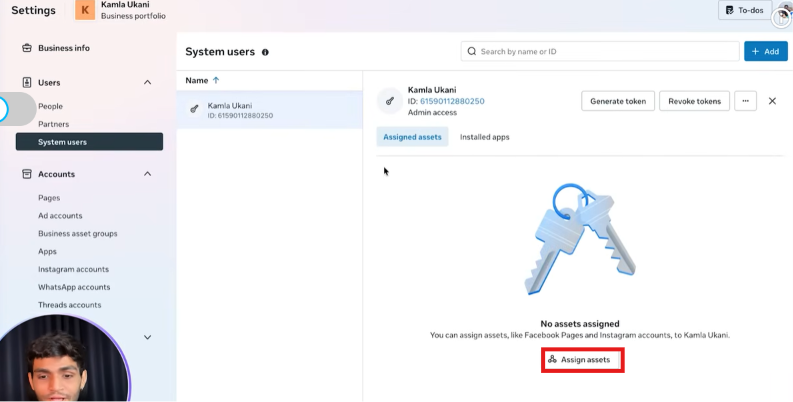
Task: Click the 'No assets assigned' heading
Action: [x=580, y=324]
